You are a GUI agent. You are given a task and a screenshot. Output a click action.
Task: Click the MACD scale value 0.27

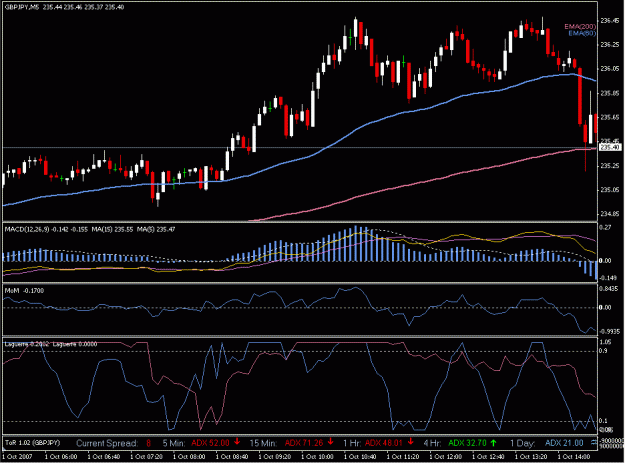coord(605,228)
